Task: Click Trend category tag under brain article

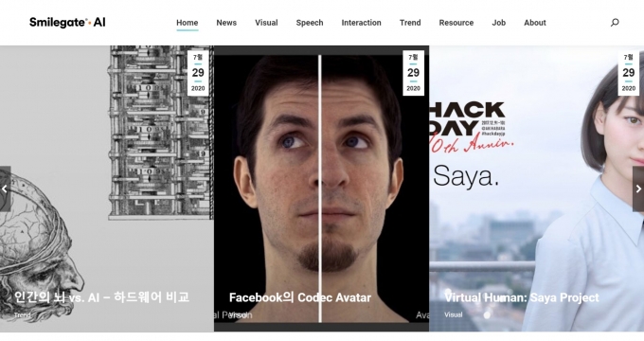Action: (22, 315)
